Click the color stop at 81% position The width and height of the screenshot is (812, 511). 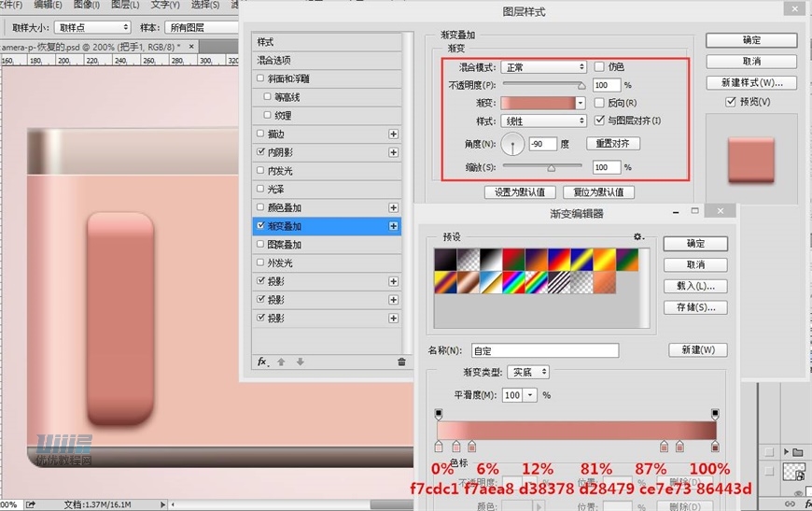coord(664,447)
